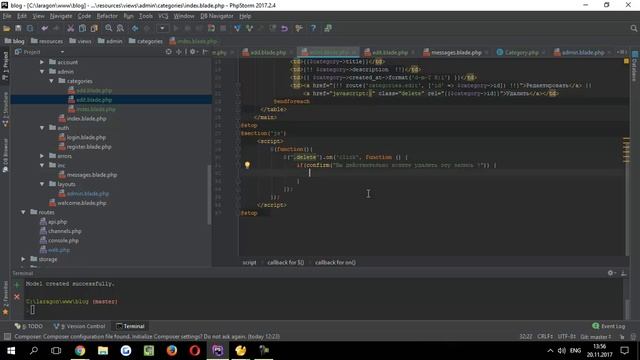The width and height of the screenshot is (640, 360).
Task: Click the Help question mark icon
Action: point(313,28)
